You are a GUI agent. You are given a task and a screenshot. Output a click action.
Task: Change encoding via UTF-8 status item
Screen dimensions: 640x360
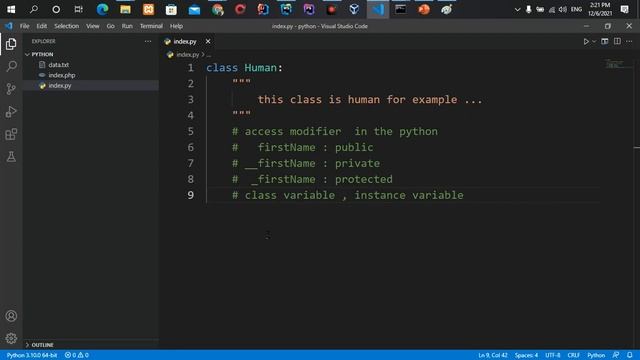point(553,355)
